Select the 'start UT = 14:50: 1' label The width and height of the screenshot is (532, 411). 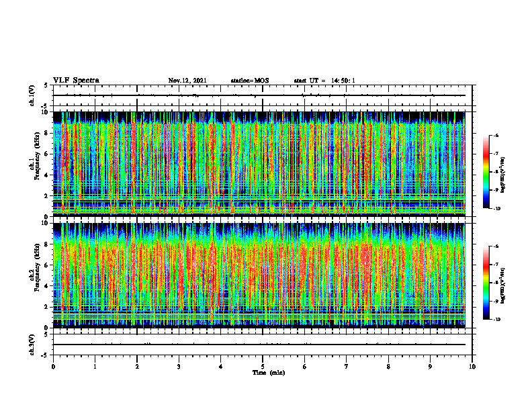coord(324,81)
